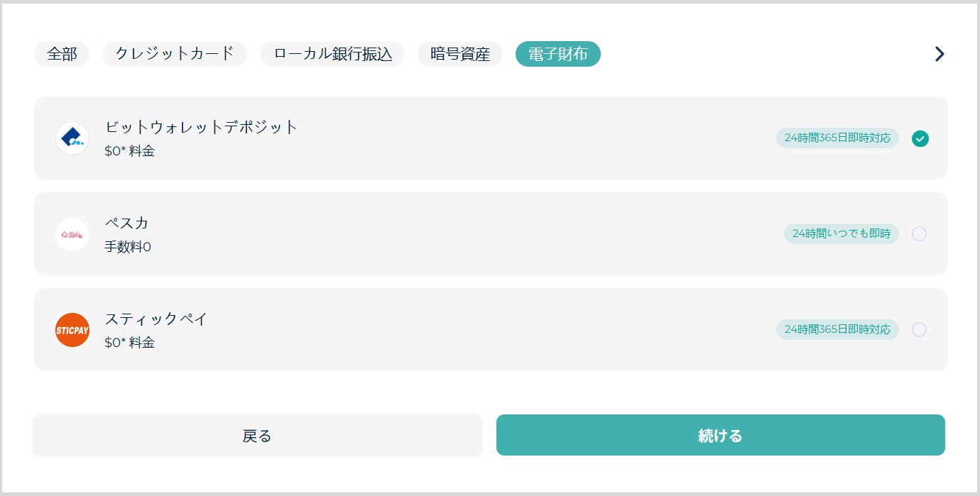The image size is (980, 496).
Task: Open the ローカル銀行振込 filter tab
Action: click(332, 54)
